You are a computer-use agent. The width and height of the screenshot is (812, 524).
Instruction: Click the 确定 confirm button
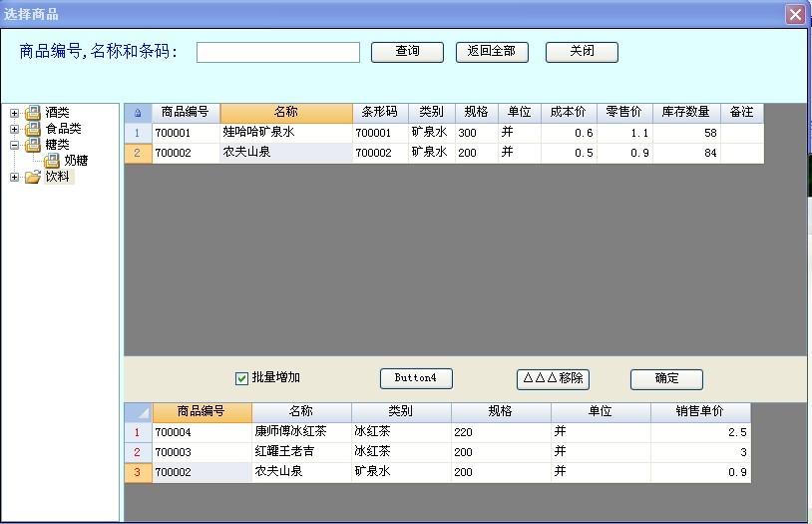[666, 379]
